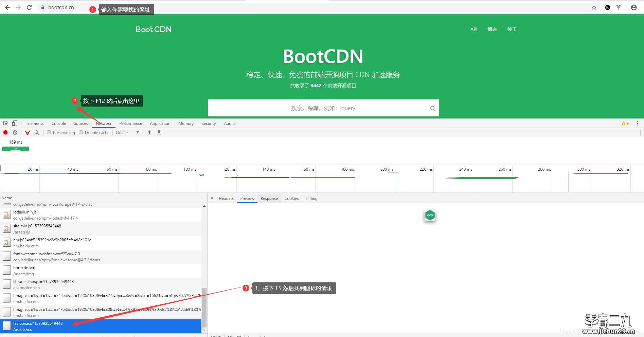Click the browser back arrow
644x337 pixels.
(x=7, y=7)
